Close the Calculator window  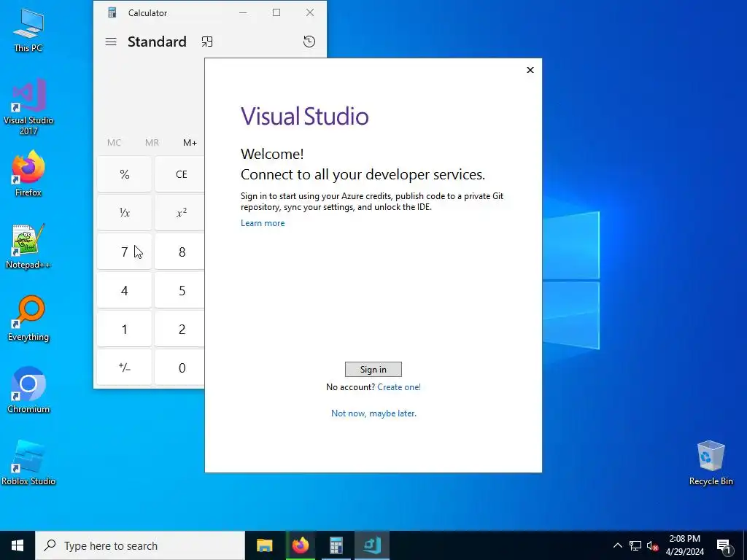(x=310, y=13)
